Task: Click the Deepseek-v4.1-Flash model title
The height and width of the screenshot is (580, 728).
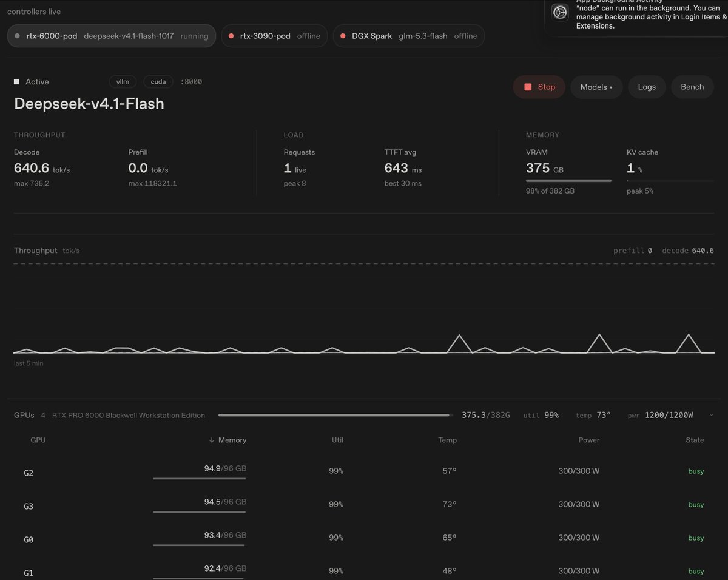Action: [89, 104]
